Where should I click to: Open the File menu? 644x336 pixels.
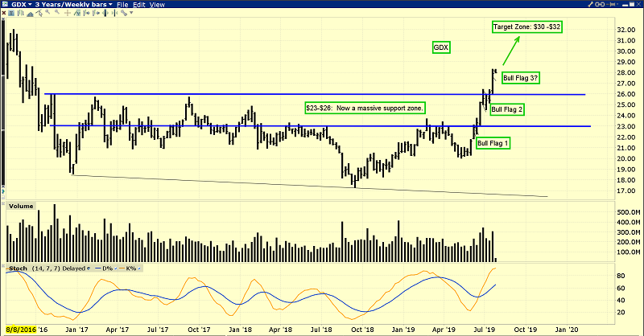pos(122,5)
